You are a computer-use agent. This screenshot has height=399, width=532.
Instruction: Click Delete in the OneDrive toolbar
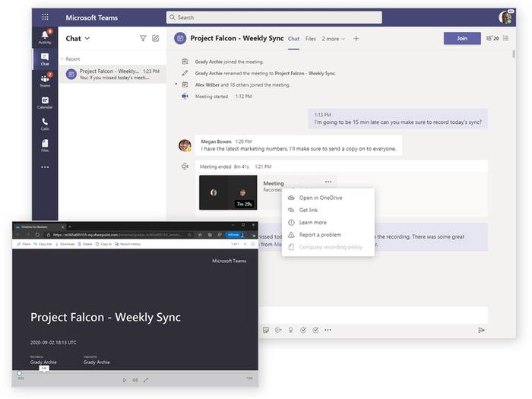tap(85, 244)
